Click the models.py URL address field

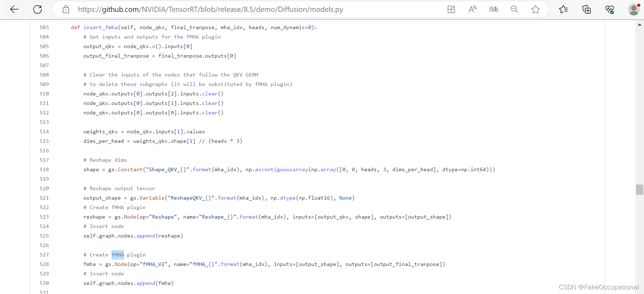tap(210, 9)
